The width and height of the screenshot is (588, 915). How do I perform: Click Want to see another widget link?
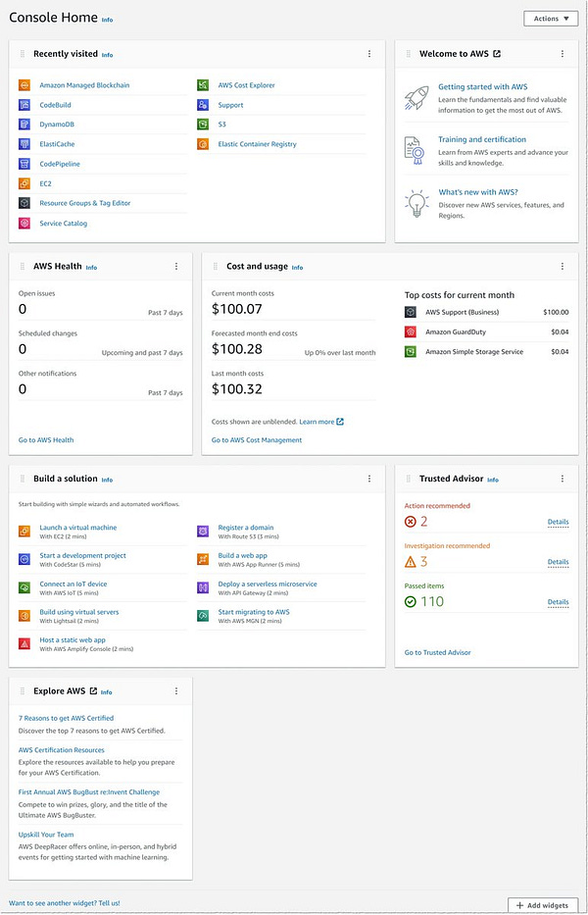click(x=64, y=903)
